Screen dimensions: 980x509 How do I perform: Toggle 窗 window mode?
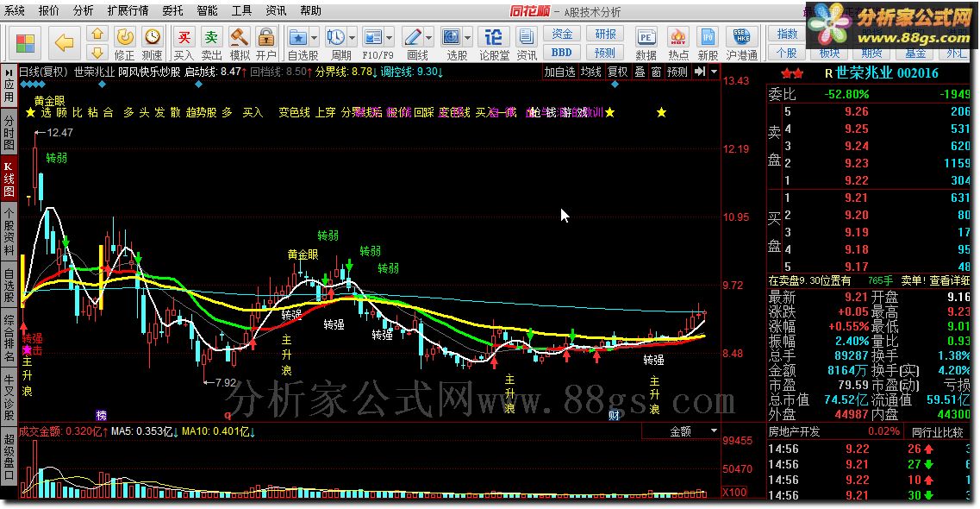point(656,72)
